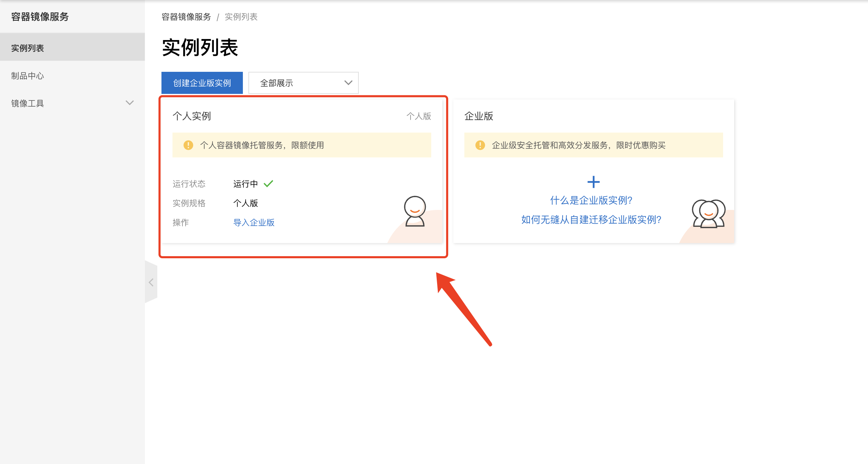
Task: Click the 容器镜像服务 breadcrumb link
Action: pyautogui.click(x=186, y=17)
